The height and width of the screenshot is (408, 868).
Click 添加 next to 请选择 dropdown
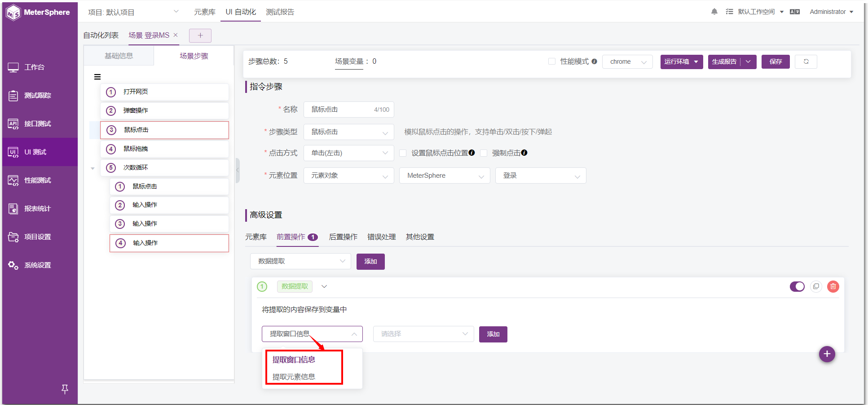[493, 334]
